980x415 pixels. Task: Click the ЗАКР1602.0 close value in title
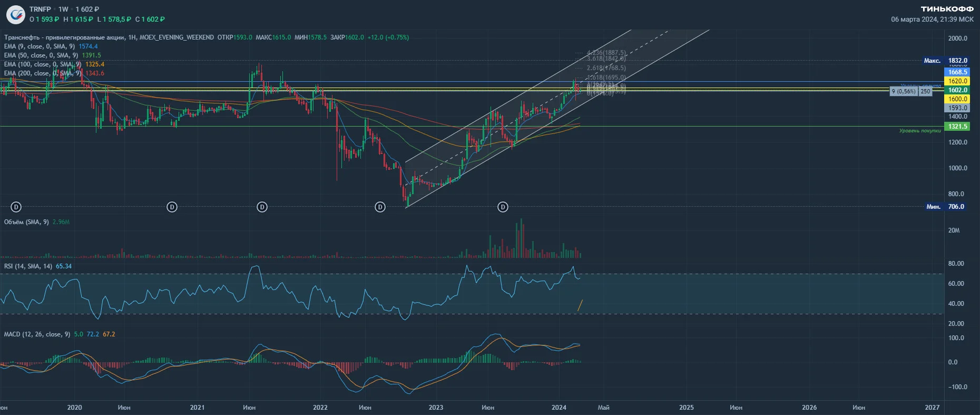coord(347,37)
